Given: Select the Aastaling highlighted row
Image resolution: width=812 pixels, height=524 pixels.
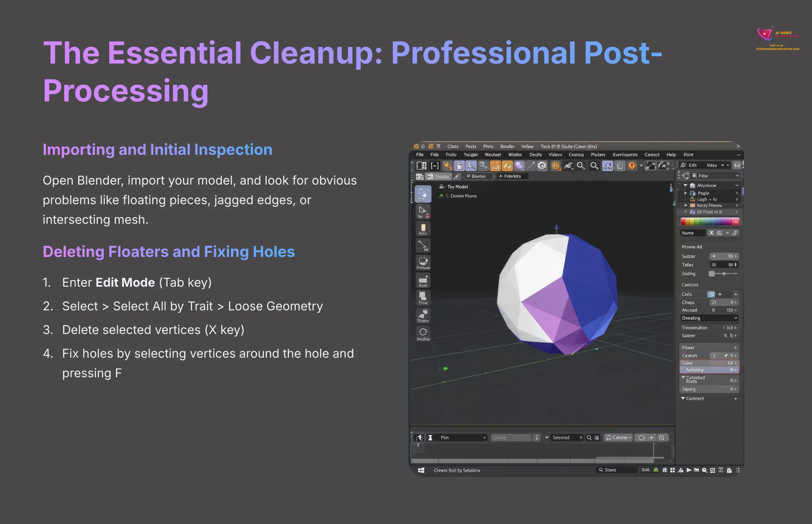Looking at the screenshot, I should (x=709, y=370).
